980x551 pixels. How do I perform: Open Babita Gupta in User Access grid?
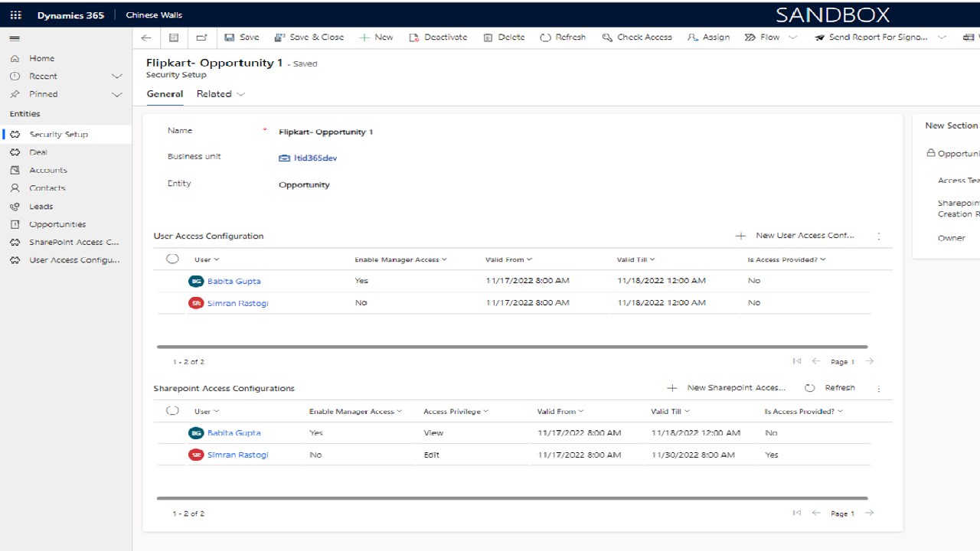pos(234,282)
